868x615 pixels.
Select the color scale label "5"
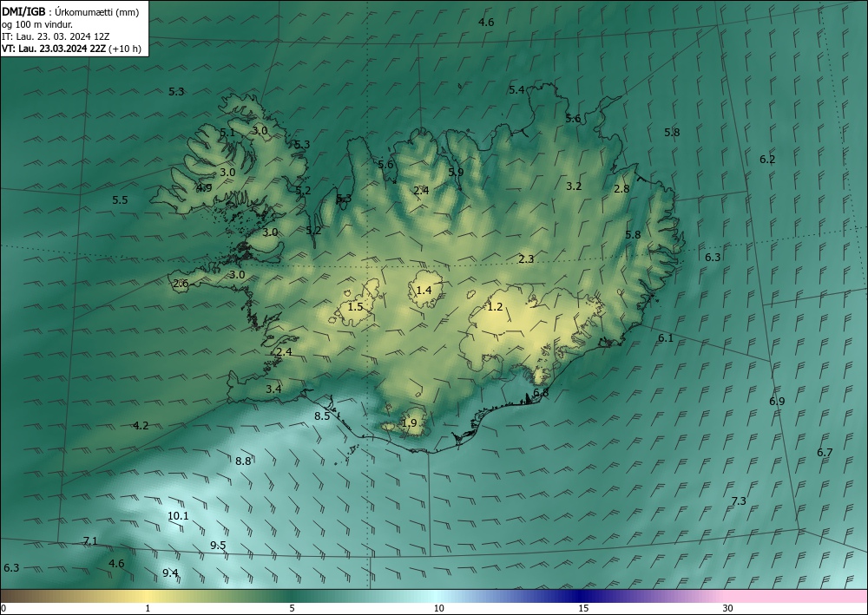[x=292, y=608]
